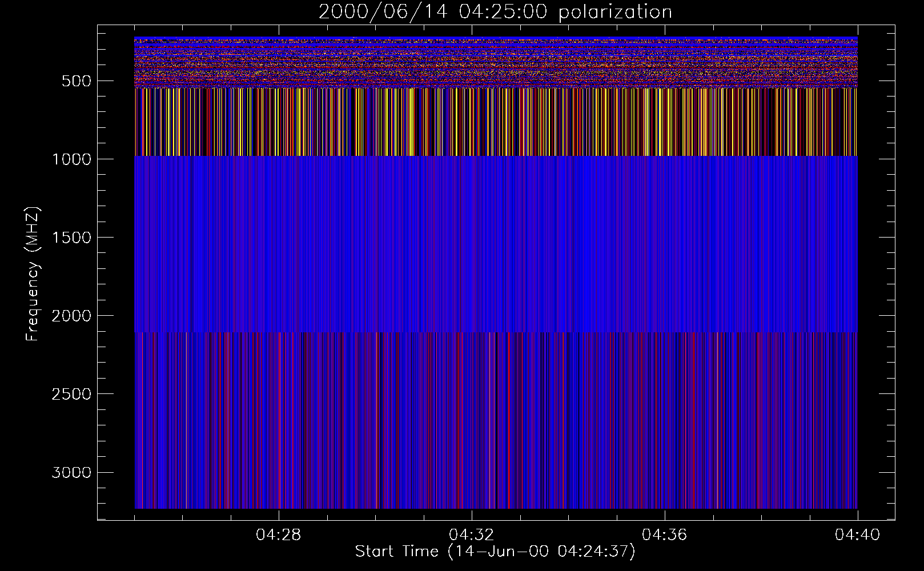The image size is (924, 571).
Task: Click the 04:40 time axis label
Action: (x=857, y=535)
